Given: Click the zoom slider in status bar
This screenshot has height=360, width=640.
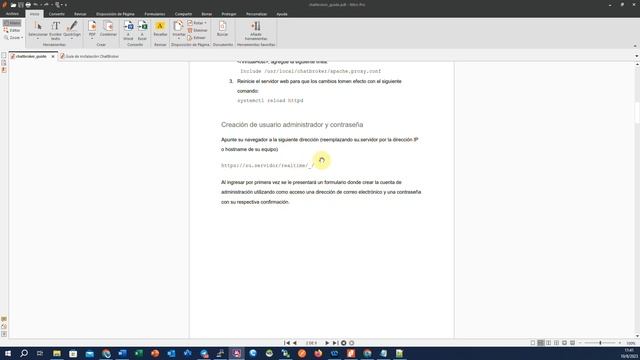Looking at the screenshot, I should pyautogui.click(x=600, y=343).
